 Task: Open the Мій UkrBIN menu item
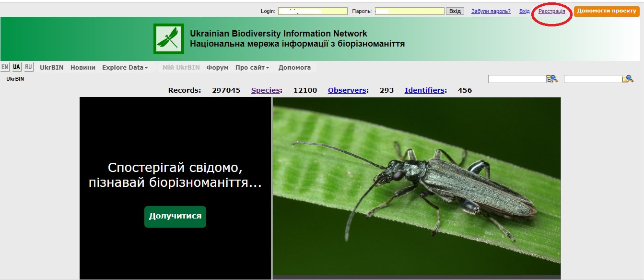coord(181,68)
